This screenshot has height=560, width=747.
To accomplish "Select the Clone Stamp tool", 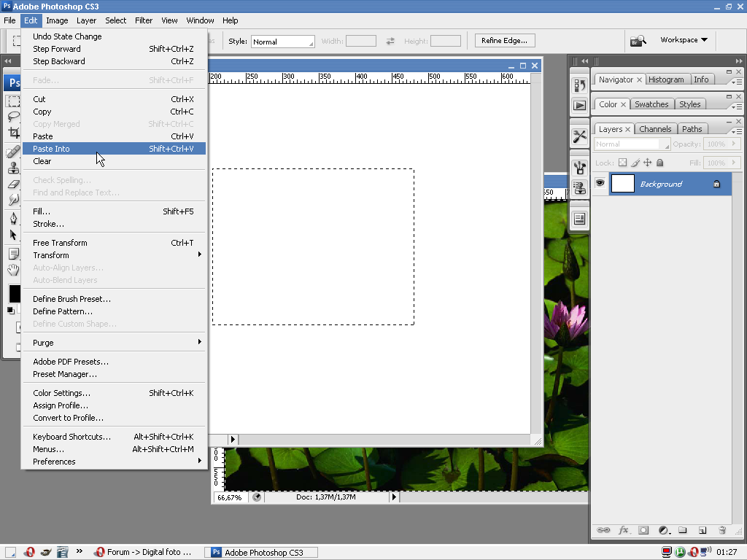I will click(13, 168).
